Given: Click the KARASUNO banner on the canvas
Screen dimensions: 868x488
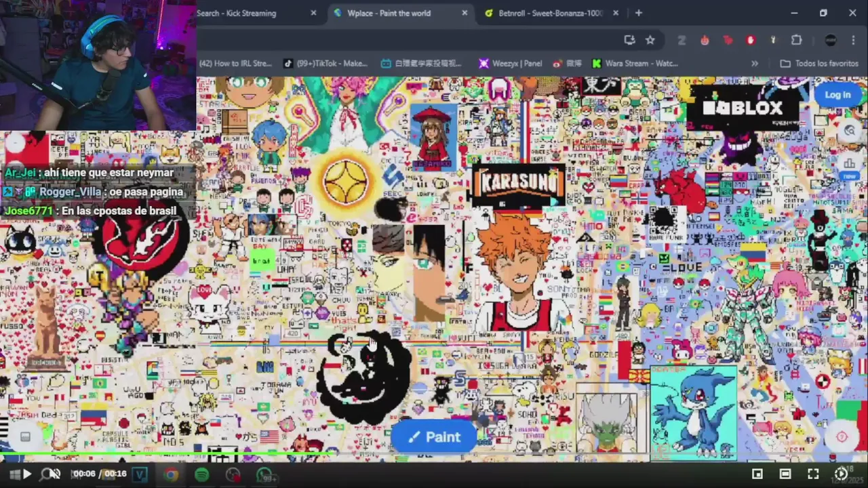Looking at the screenshot, I should (x=519, y=184).
